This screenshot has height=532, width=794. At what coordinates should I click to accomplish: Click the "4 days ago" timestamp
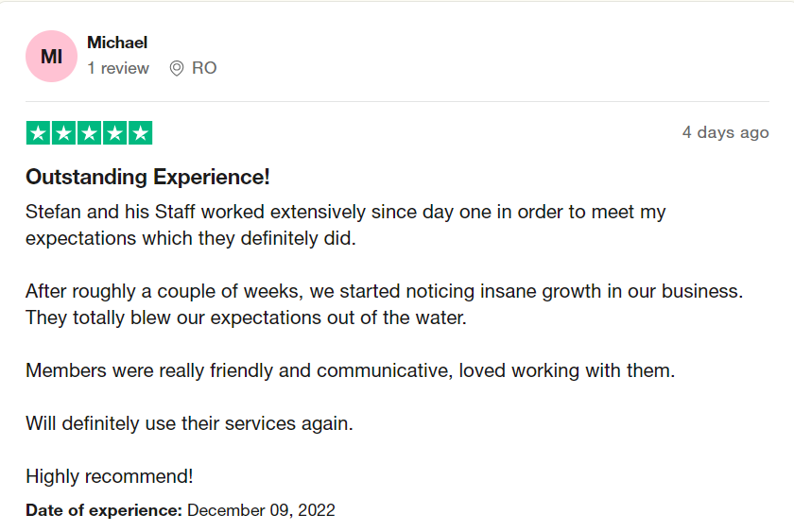(725, 132)
